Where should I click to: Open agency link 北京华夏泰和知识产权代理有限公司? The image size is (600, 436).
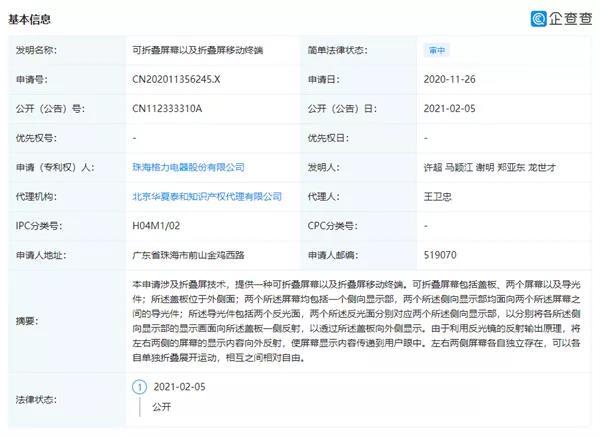(207, 197)
